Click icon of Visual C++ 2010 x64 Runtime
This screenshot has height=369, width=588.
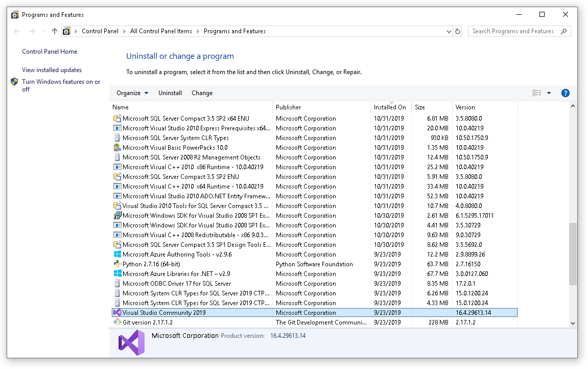tap(117, 187)
